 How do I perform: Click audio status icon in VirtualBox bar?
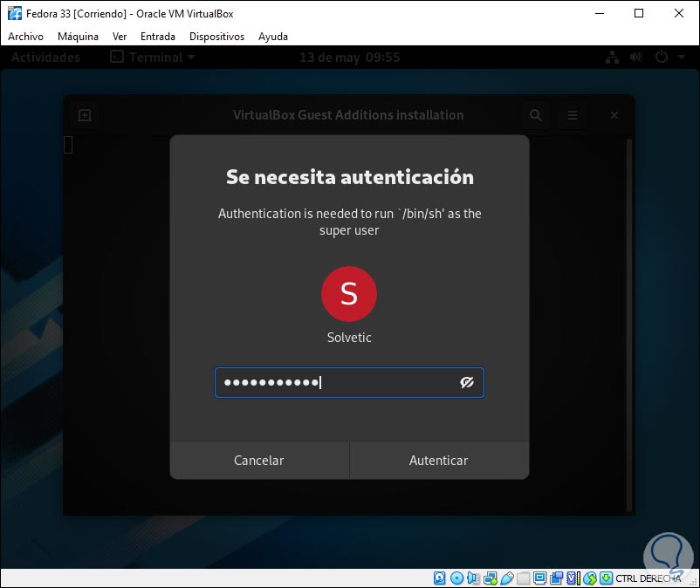(473, 578)
